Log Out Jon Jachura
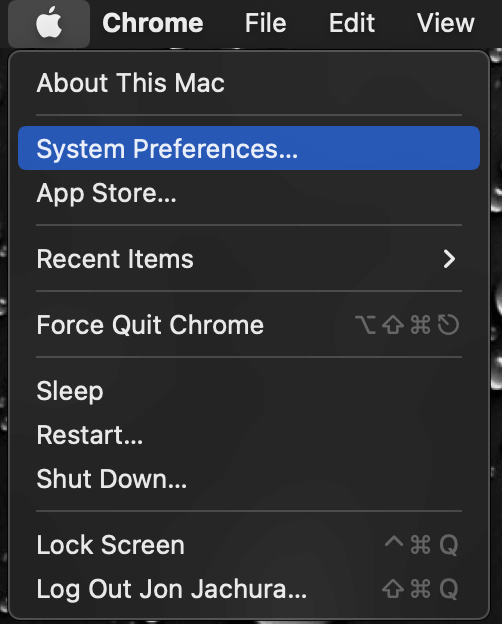The width and height of the screenshot is (502, 624). (249, 589)
